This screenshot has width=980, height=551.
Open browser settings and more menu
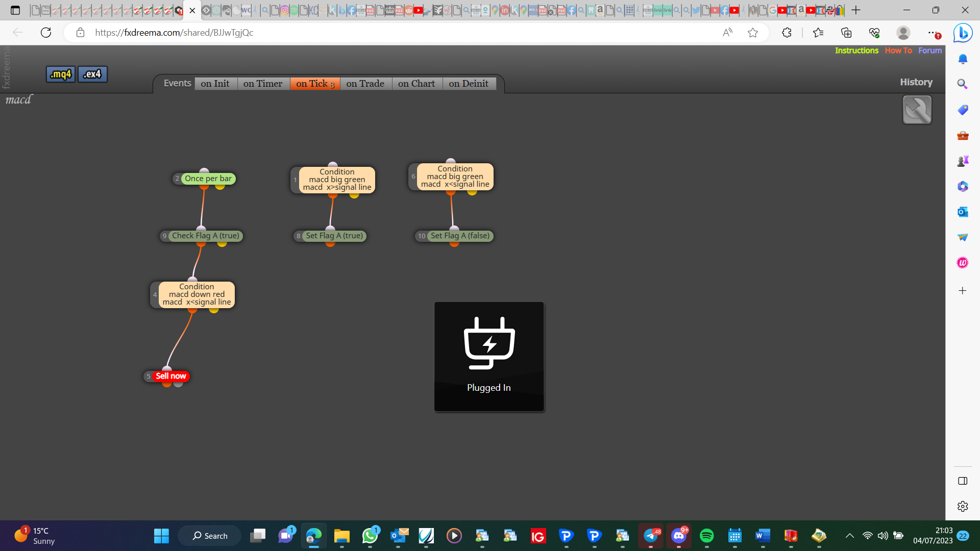[933, 33]
